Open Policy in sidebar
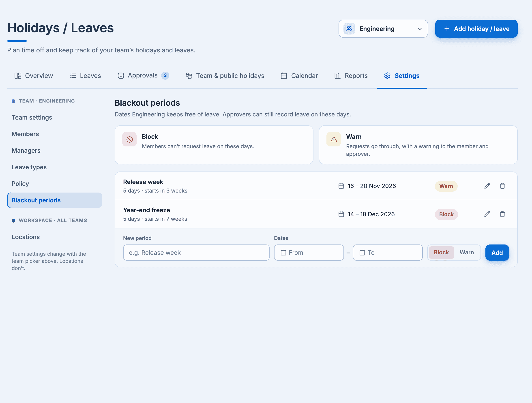Image resolution: width=532 pixels, height=403 pixels. click(x=55, y=184)
